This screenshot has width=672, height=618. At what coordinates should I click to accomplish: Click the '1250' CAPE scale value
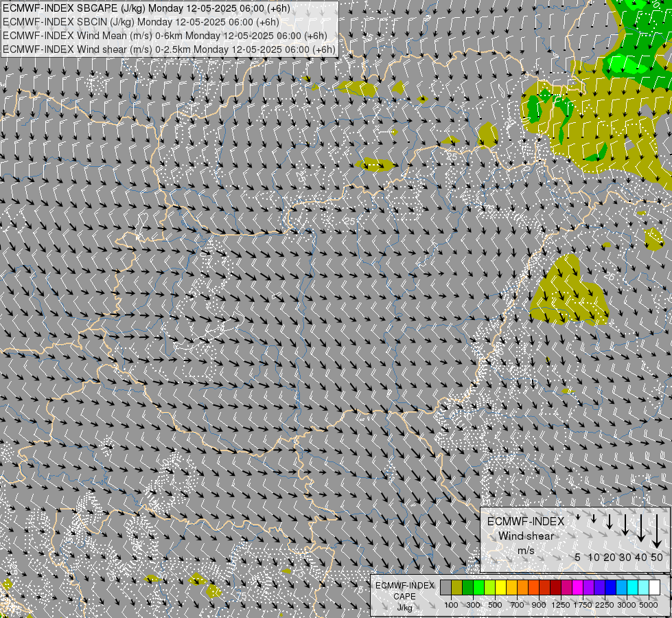point(561,605)
